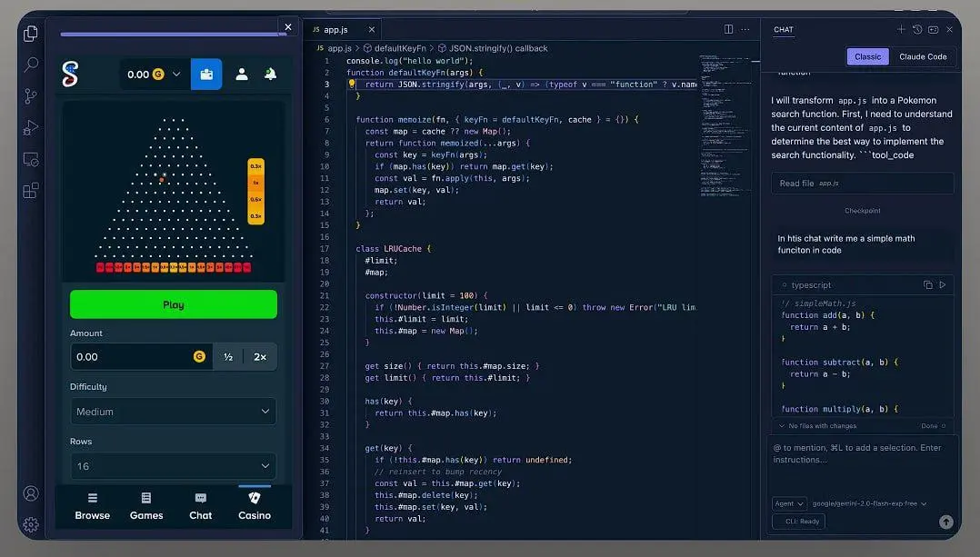Open the Run and Debug view

pyautogui.click(x=31, y=127)
